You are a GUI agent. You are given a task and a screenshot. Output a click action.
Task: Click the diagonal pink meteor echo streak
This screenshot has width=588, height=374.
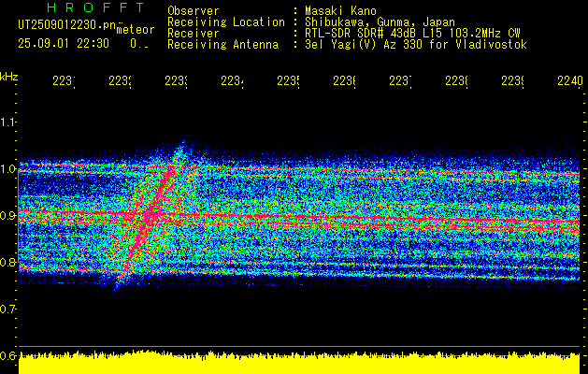tap(151, 214)
